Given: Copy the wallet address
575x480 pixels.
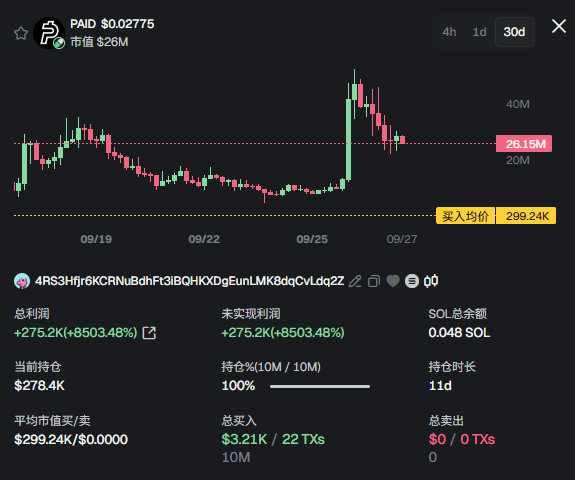Looking at the screenshot, I should point(374,281).
